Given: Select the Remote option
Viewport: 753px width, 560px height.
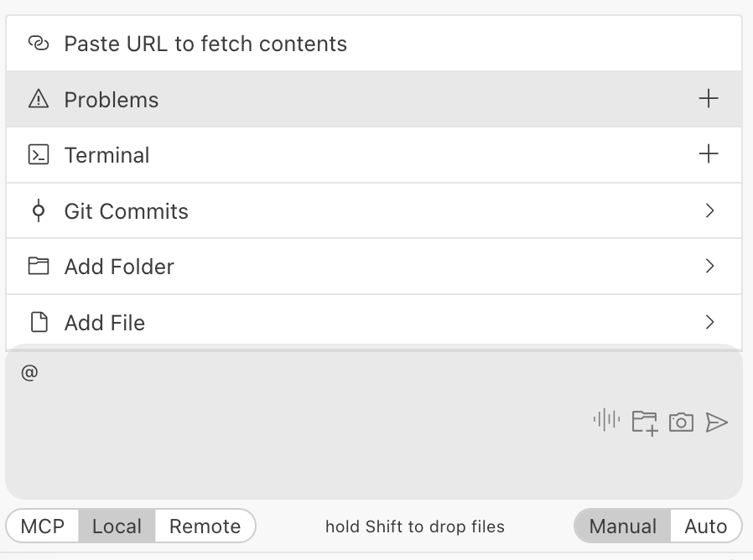Looking at the screenshot, I should click(205, 526).
